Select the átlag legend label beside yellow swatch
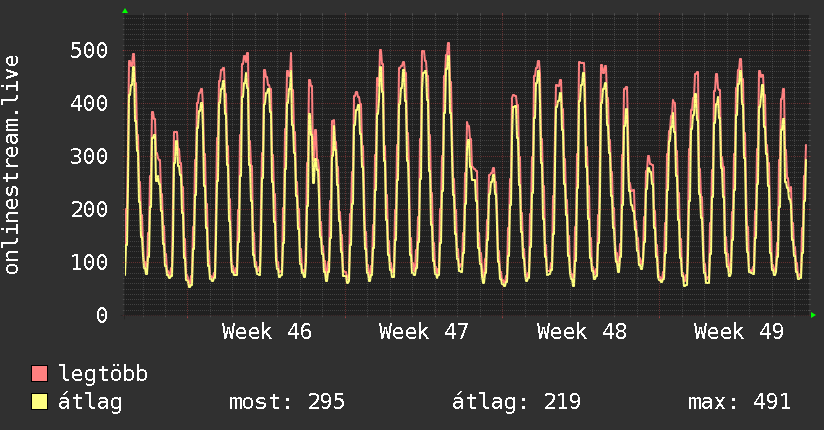 coord(90,402)
